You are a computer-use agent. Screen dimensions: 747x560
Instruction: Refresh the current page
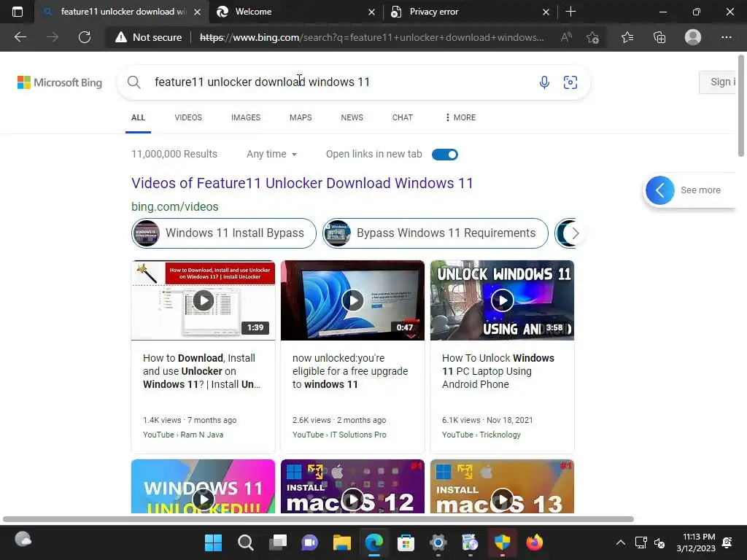coord(85,37)
